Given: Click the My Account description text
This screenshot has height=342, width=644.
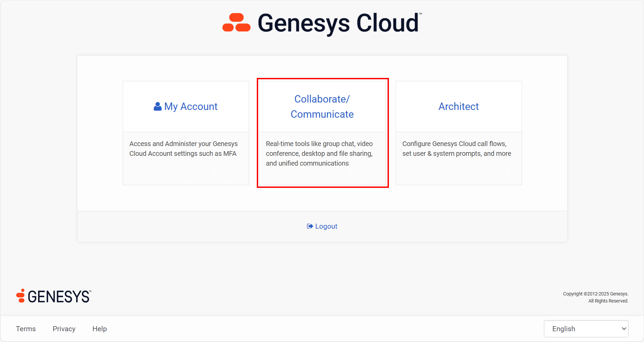Looking at the screenshot, I should pos(184,149).
